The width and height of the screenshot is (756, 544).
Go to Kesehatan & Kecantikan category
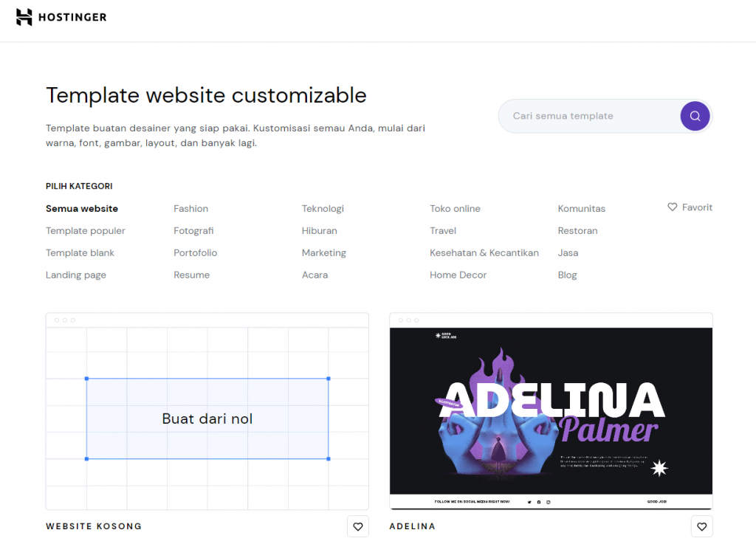click(484, 253)
